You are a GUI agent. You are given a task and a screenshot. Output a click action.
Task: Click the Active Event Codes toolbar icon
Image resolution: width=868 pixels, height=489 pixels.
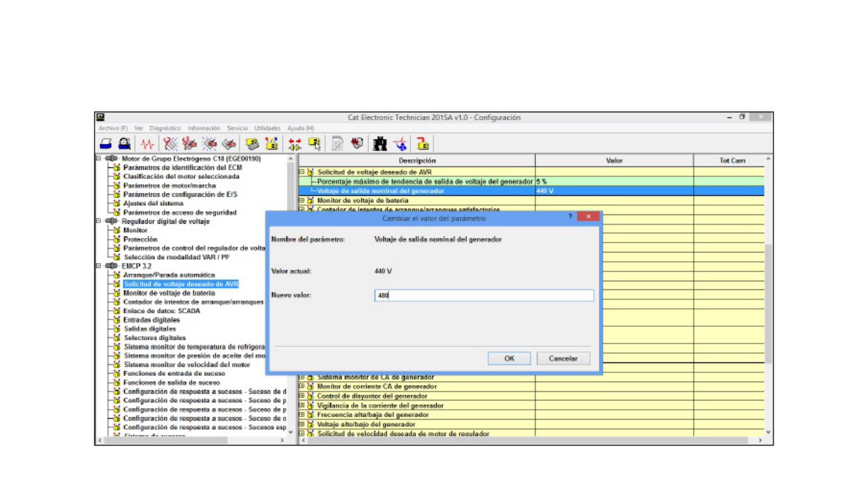209,144
